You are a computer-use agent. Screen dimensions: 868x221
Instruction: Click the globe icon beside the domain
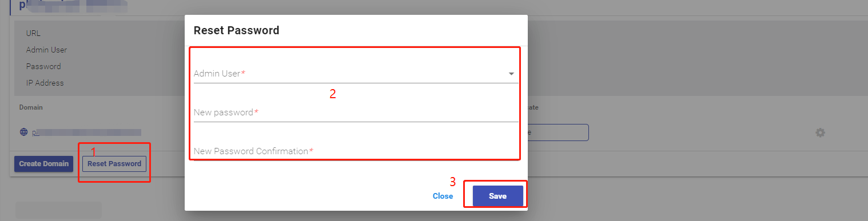pos(23,132)
